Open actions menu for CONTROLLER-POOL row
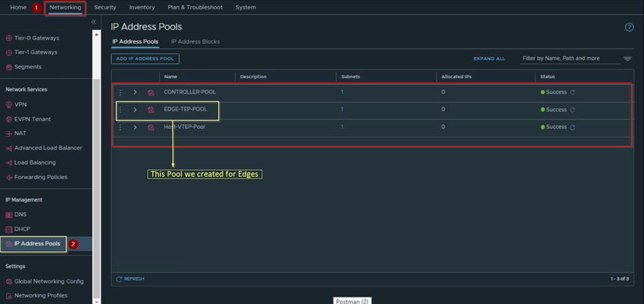 [x=120, y=93]
